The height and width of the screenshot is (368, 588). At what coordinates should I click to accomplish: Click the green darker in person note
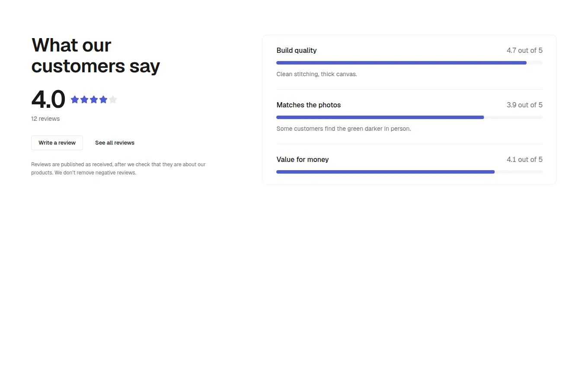pos(344,129)
